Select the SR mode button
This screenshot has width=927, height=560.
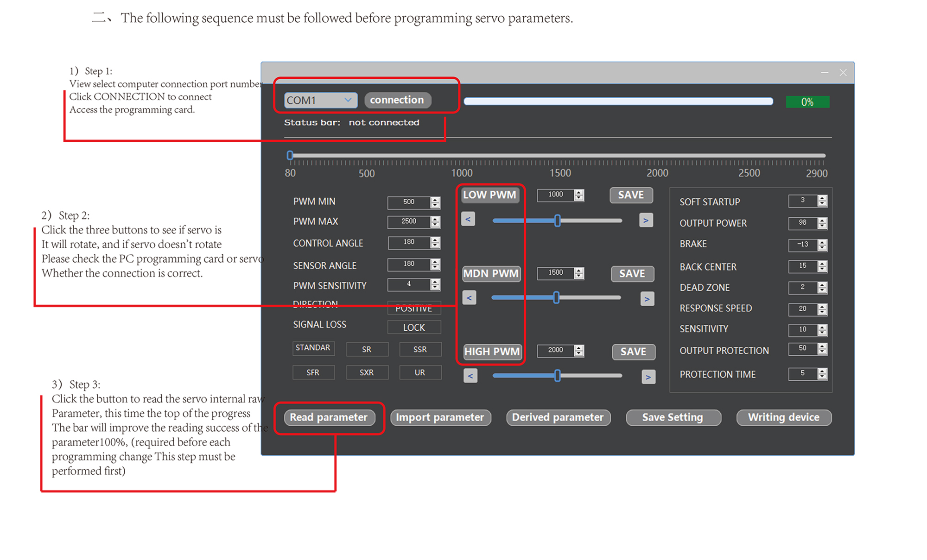(367, 349)
